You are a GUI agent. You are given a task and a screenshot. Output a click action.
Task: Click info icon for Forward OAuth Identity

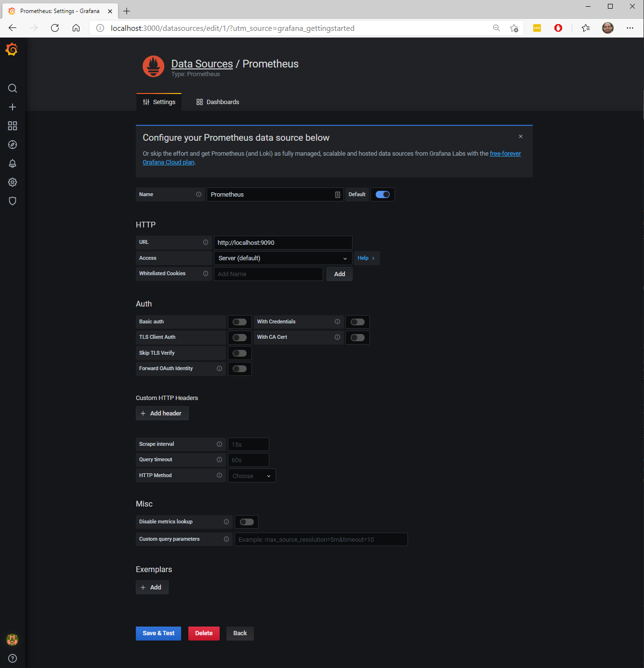pos(219,368)
